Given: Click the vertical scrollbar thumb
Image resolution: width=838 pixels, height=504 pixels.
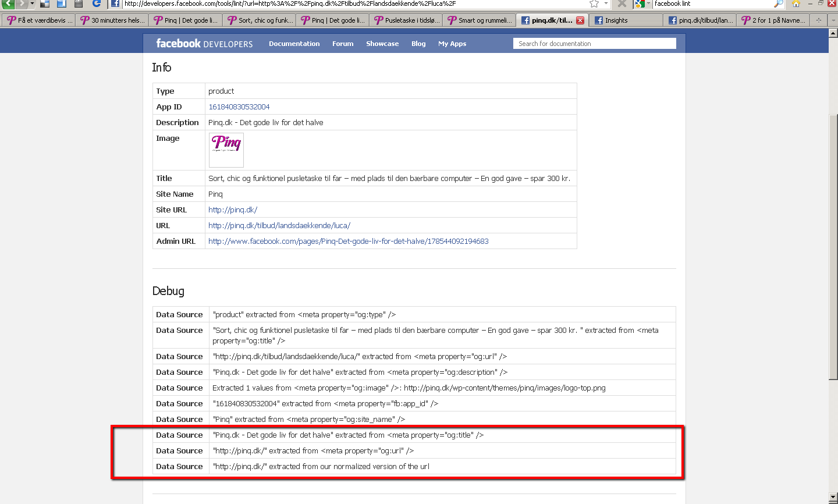Looking at the screenshot, I should point(833,247).
